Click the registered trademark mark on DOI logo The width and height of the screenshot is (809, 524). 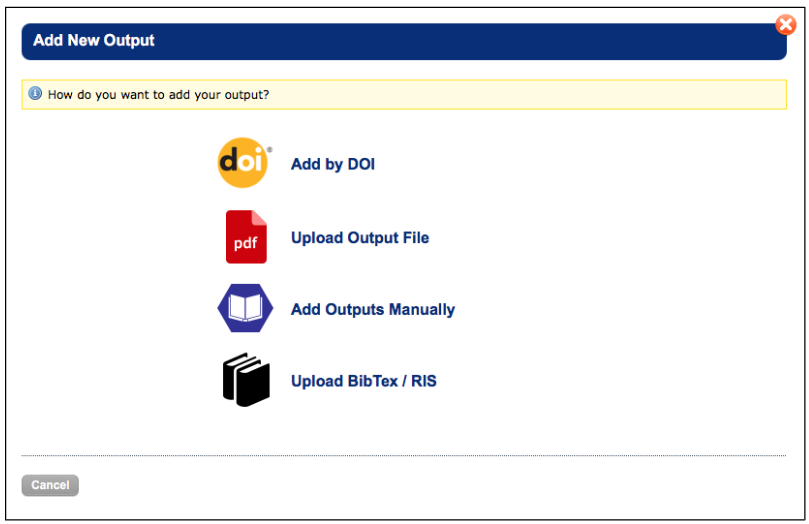tap(269, 150)
